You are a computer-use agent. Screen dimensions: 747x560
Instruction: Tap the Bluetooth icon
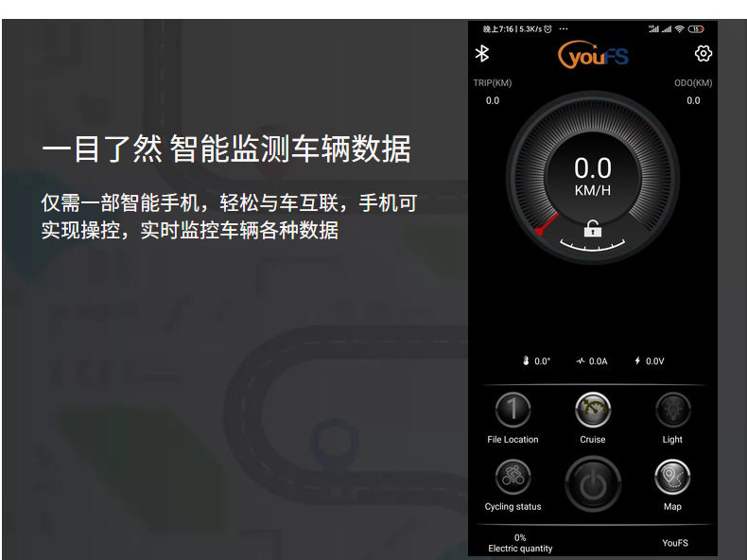[x=482, y=53]
